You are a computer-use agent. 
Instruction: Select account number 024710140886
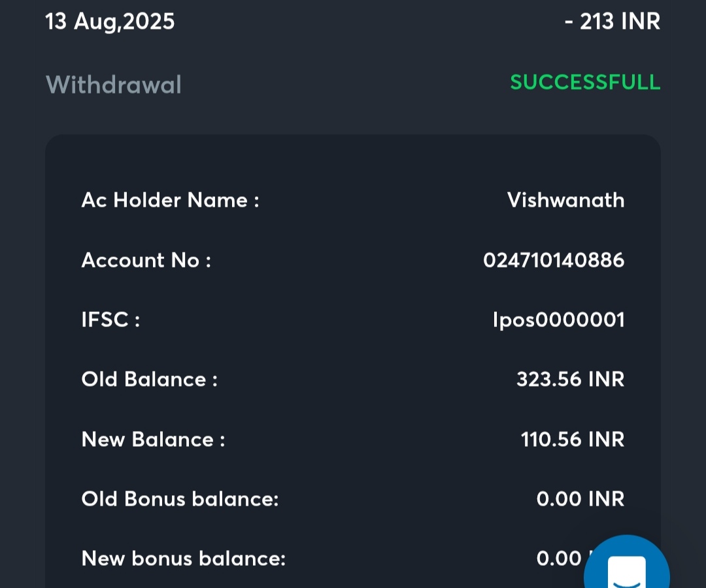point(554,260)
